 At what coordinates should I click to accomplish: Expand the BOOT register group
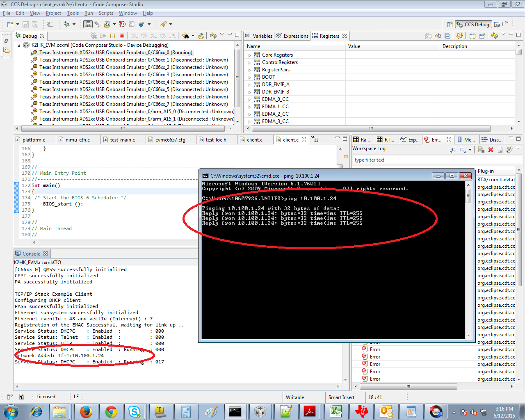pos(249,77)
